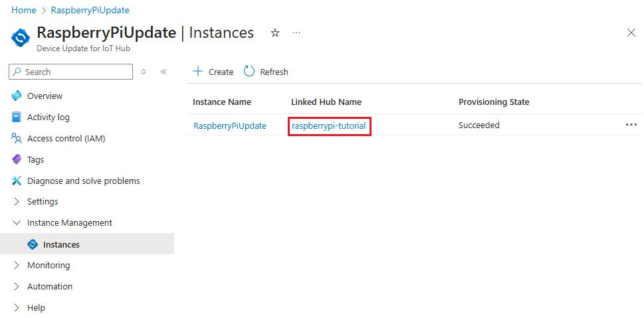Expand the Automation section

(x=17, y=287)
